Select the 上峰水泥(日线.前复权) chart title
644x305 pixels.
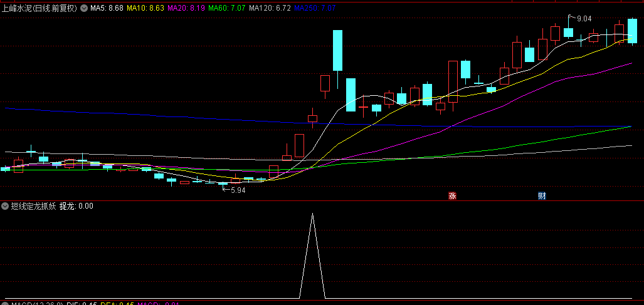[x=40, y=8]
